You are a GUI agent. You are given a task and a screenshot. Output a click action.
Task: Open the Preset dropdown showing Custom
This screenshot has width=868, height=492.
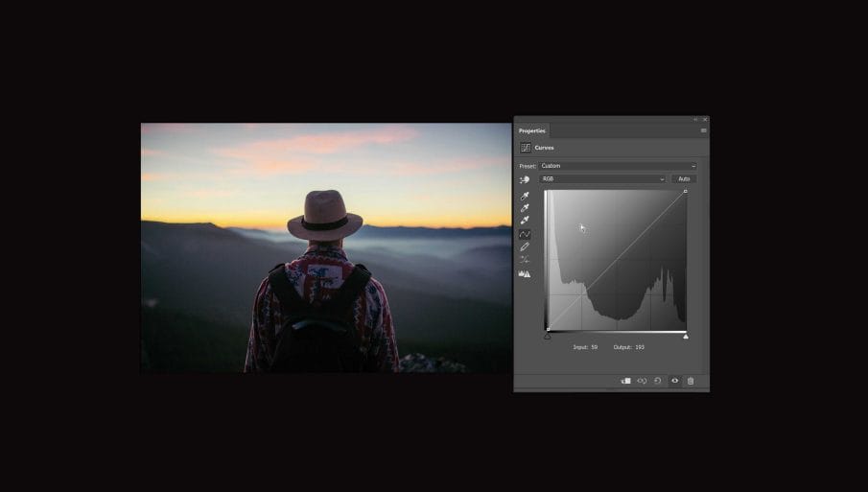tap(618, 166)
